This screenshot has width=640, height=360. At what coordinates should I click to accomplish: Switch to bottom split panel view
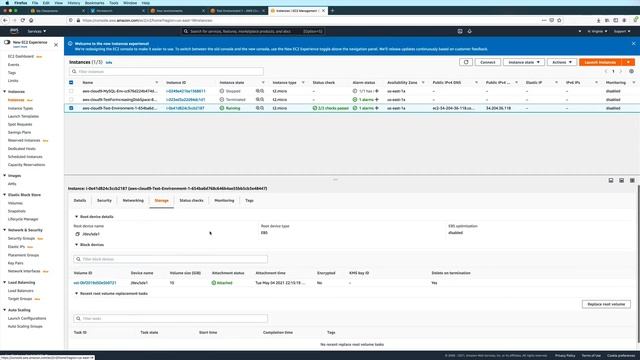click(x=611, y=180)
